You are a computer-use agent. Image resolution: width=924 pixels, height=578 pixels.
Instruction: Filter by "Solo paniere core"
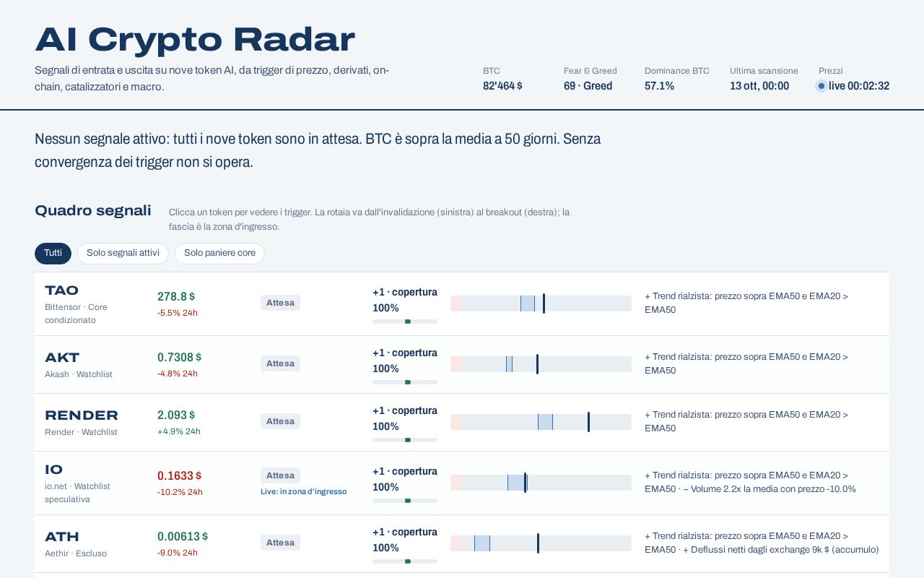coord(219,254)
